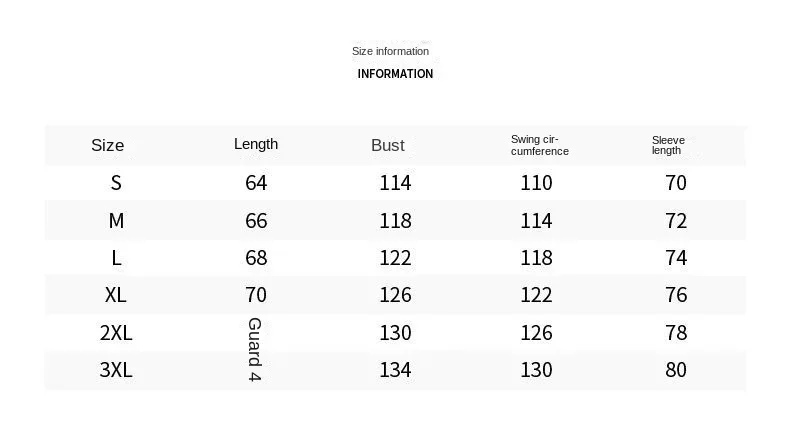Screen dimensions: 790x430
Task: Click bust value 134 in 3XL row
Action: [396, 370]
